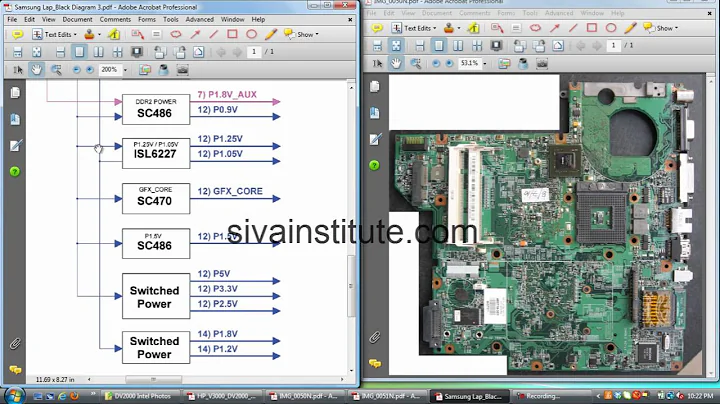Click page number field in IMG_0050N window
The image size is (720, 404).
click(x=613, y=45)
